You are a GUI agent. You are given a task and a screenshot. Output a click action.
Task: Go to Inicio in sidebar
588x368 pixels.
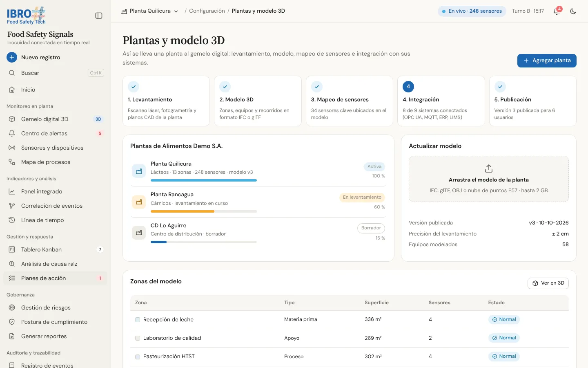click(55, 90)
